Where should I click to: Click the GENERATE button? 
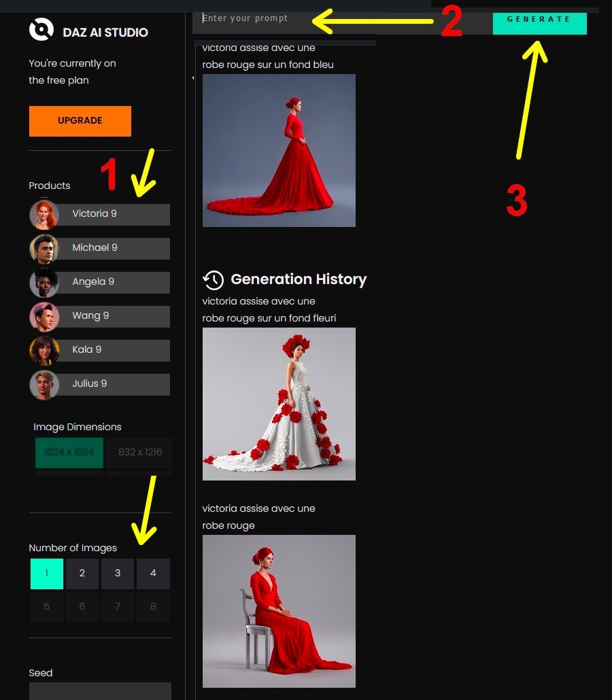pyautogui.click(x=540, y=23)
